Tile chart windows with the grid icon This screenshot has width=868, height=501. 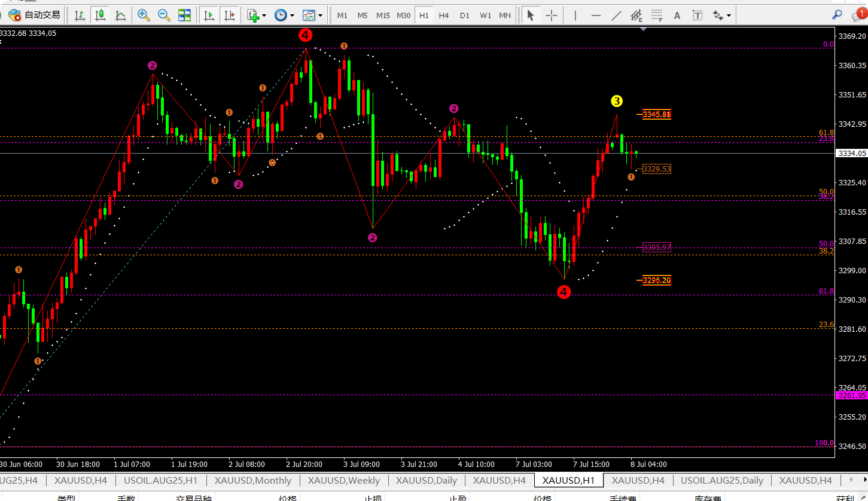point(184,15)
